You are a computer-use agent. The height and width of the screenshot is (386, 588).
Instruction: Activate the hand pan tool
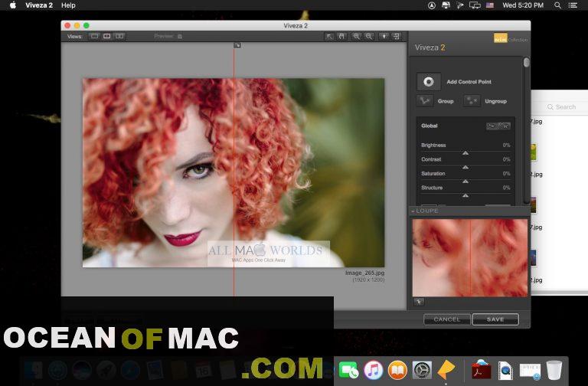(x=341, y=36)
